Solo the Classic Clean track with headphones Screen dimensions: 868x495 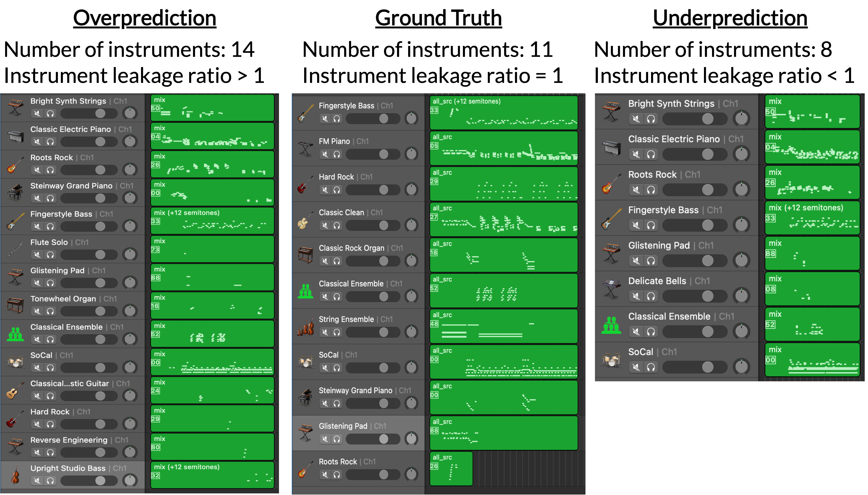(x=337, y=225)
